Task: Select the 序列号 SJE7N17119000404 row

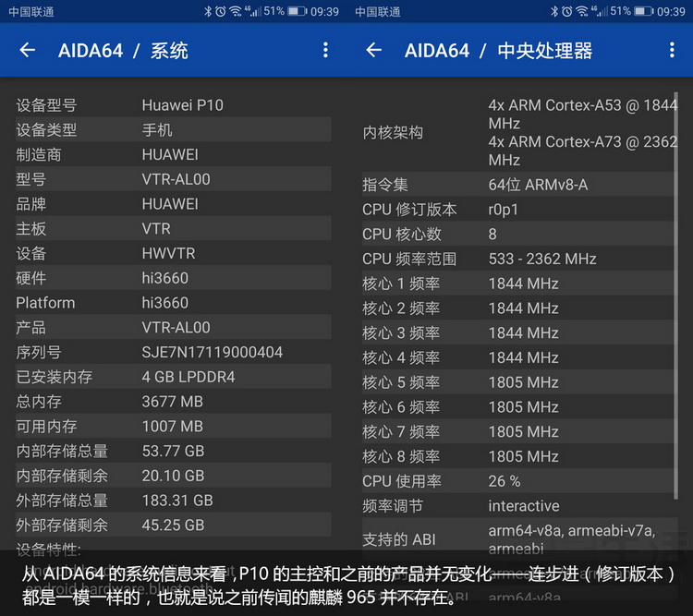Action: pyautogui.click(x=174, y=352)
